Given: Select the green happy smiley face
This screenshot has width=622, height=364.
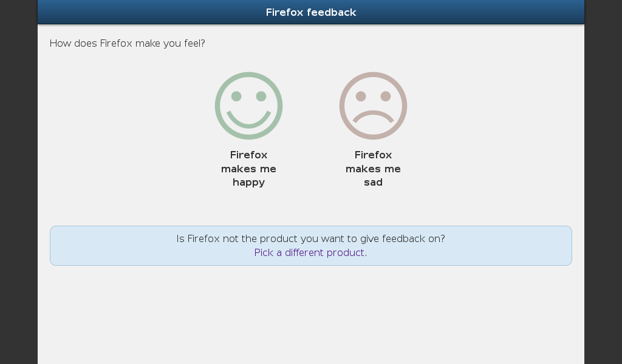Looking at the screenshot, I should (x=248, y=106).
